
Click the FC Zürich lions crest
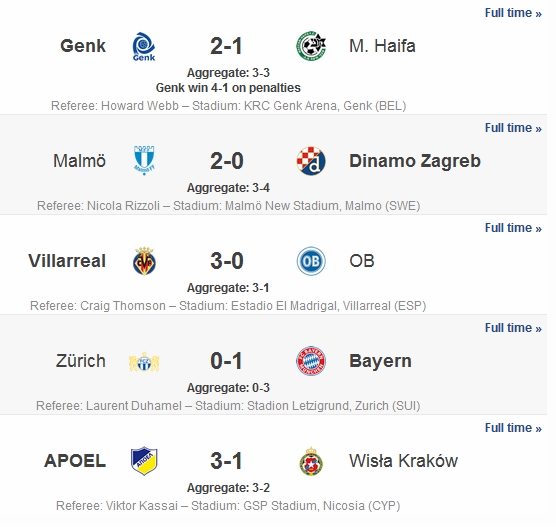coord(144,361)
